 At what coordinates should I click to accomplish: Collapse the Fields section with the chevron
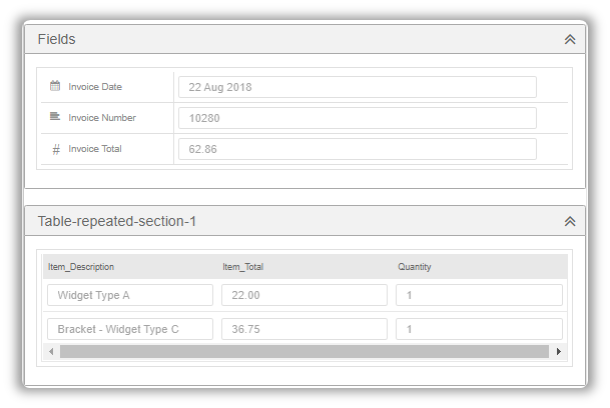click(x=570, y=39)
